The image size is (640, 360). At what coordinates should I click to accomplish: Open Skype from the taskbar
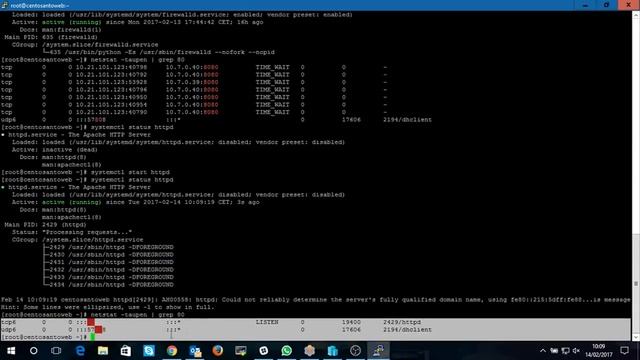click(149, 351)
